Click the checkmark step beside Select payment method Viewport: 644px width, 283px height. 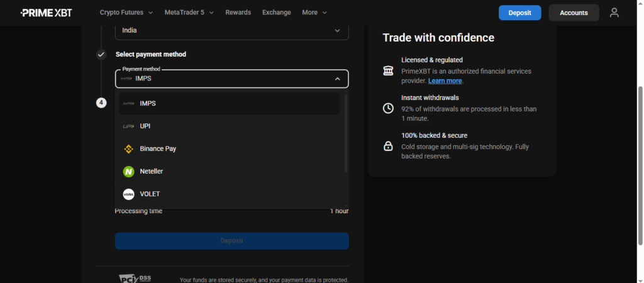[x=101, y=55]
